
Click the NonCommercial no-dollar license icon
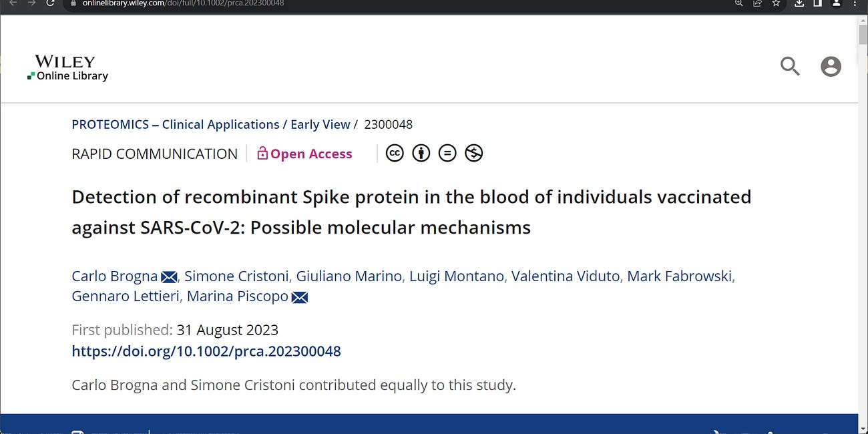point(474,153)
